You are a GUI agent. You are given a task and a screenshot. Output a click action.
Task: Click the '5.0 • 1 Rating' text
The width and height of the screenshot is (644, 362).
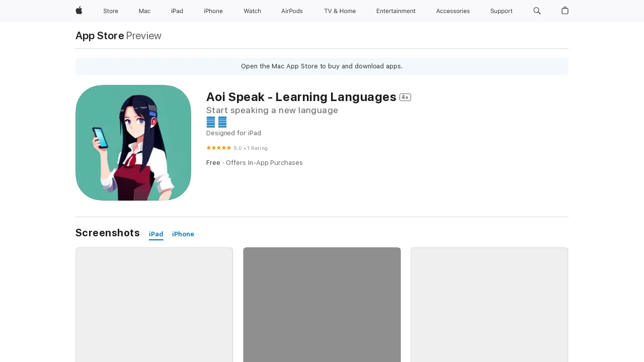(251, 148)
